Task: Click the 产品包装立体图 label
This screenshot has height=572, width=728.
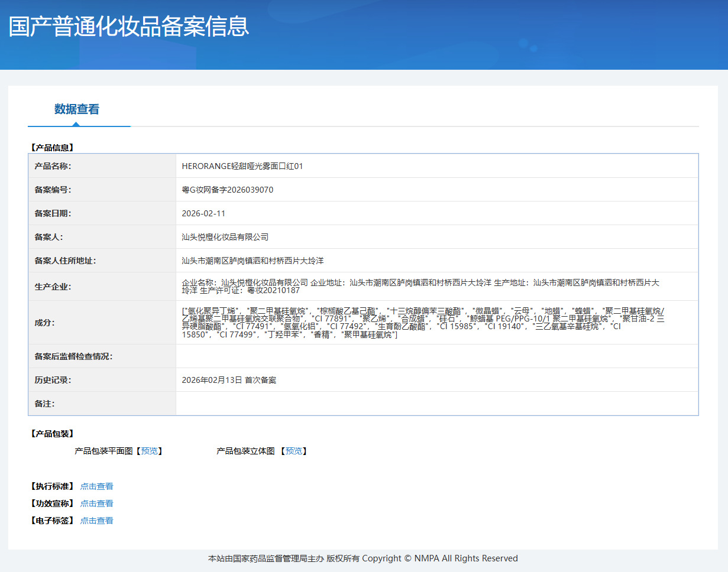Action: click(245, 451)
